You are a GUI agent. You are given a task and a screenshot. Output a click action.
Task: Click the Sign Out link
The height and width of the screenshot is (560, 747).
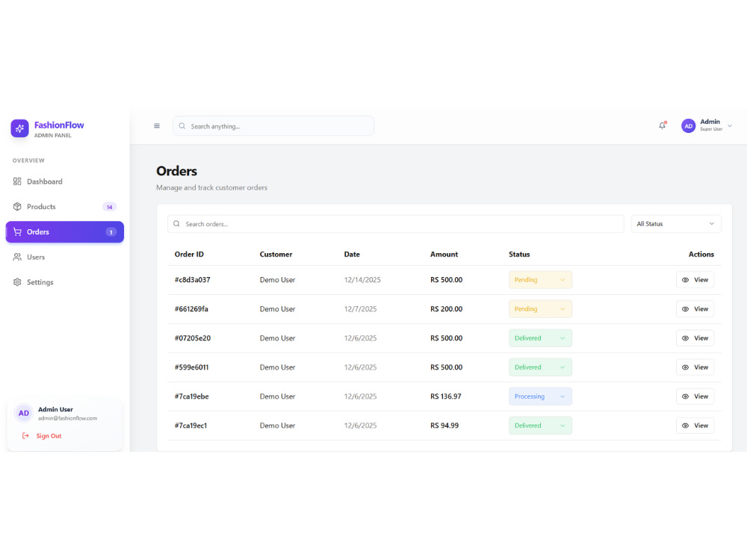(x=49, y=436)
